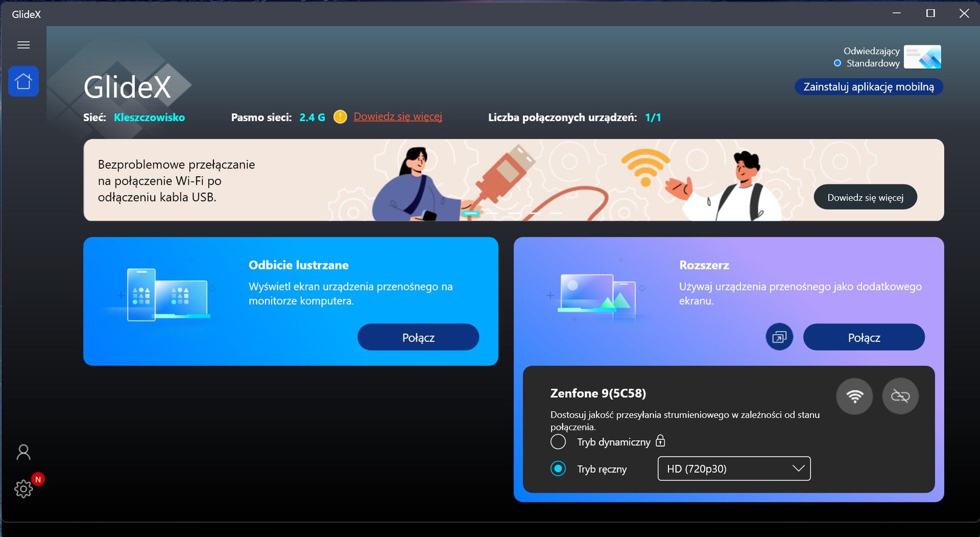Click Połącz in the Rozszerz card
This screenshot has width=980, height=537.
[864, 337]
